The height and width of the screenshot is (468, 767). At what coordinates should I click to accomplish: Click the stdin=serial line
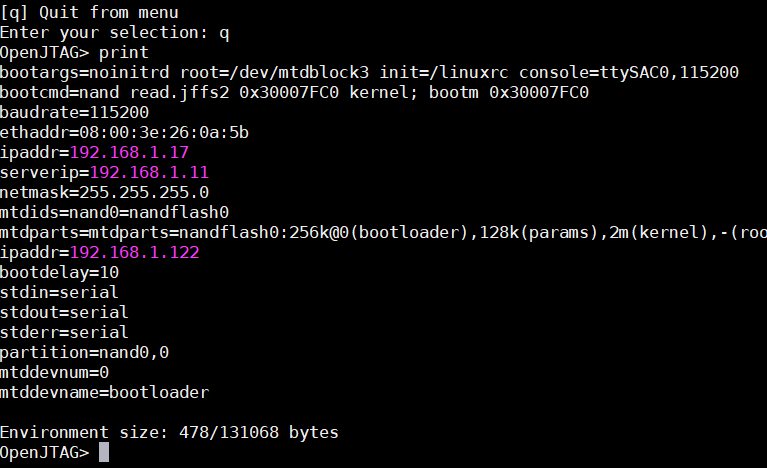[59, 292]
